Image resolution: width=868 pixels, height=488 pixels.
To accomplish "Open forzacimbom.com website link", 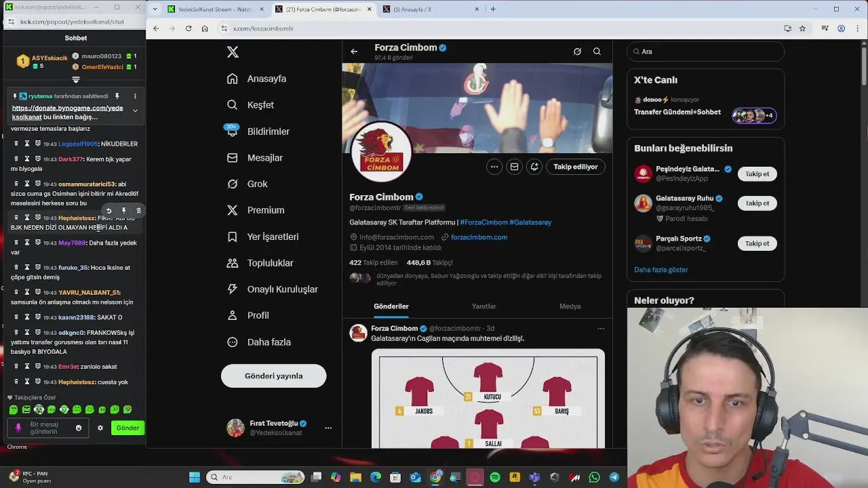I will [479, 237].
